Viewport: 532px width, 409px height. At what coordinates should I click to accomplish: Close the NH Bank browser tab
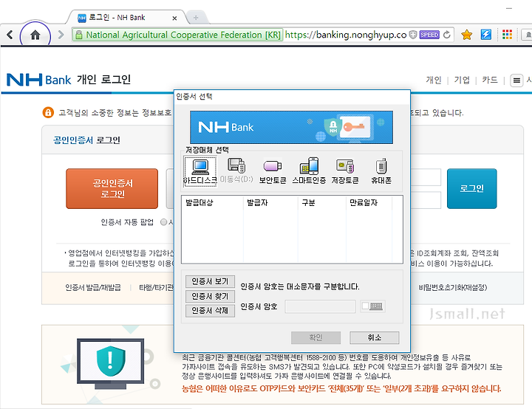click(x=174, y=18)
